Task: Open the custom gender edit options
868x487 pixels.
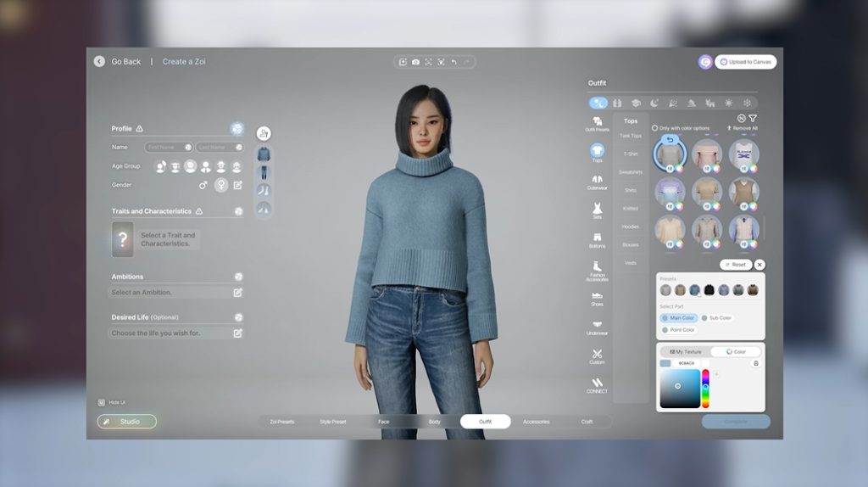Action: pos(238,185)
